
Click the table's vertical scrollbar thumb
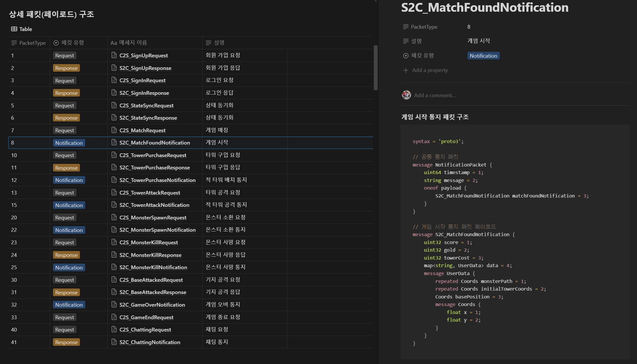click(x=376, y=68)
